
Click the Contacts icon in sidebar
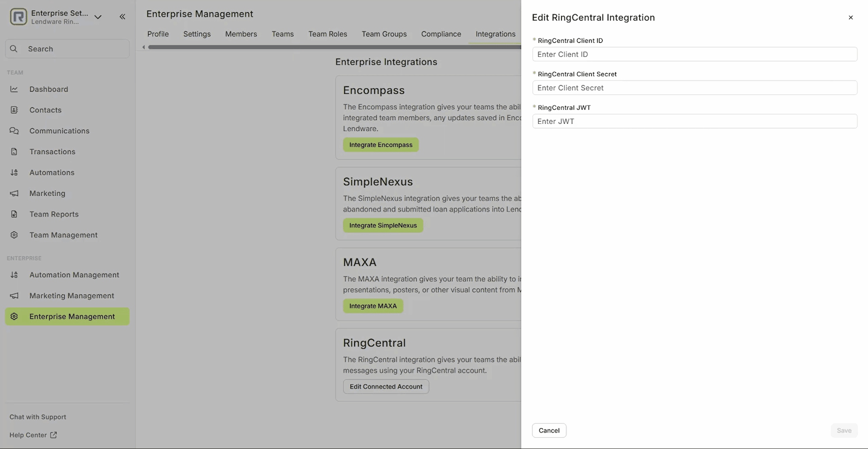tap(14, 110)
